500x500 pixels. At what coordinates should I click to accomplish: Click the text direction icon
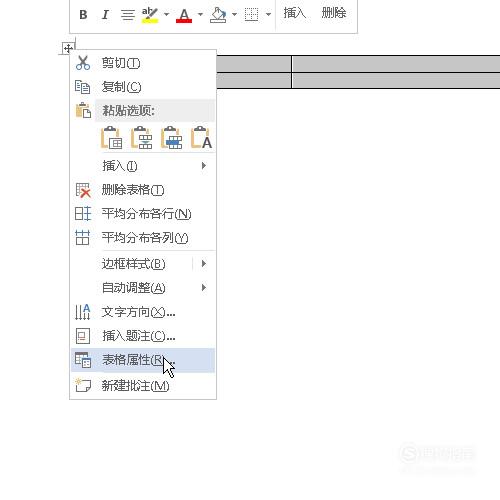click(82, 312)
